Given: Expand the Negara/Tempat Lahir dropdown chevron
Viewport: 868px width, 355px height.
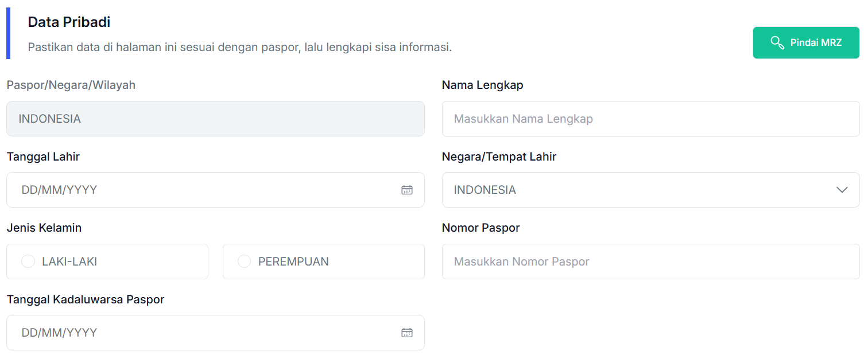Looking at the screenshot, I should click(x=842, y=190).
